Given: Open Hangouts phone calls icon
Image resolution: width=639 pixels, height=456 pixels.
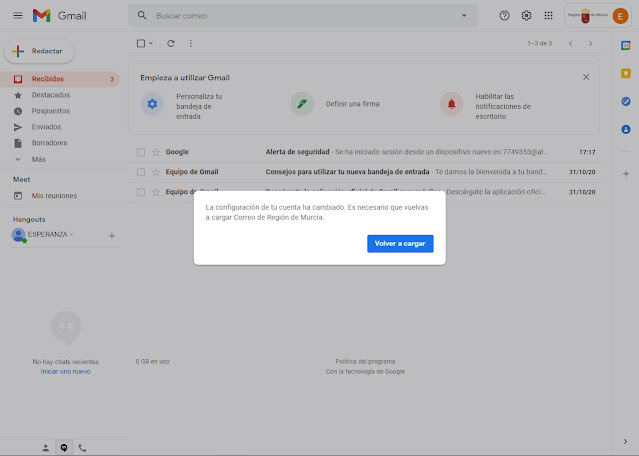Looking at the screenshot, I should [x=82, y=448].
